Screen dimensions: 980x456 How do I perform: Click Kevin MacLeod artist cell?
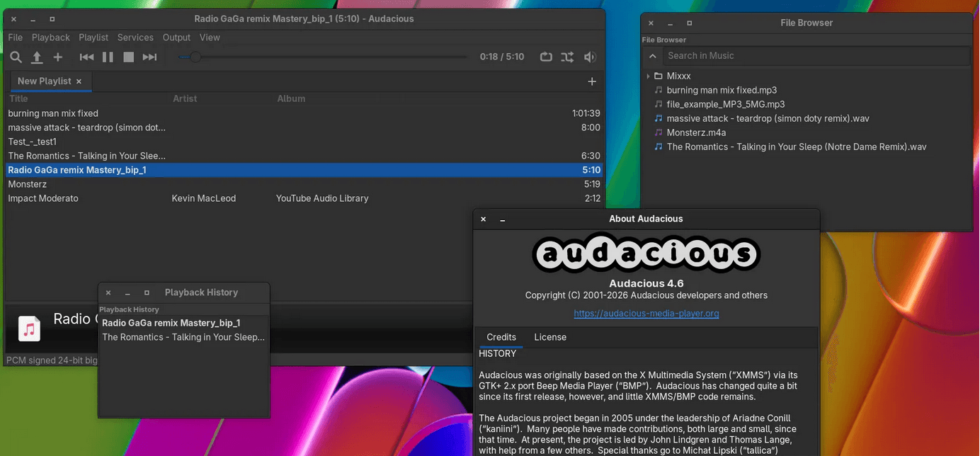point(204,198)
